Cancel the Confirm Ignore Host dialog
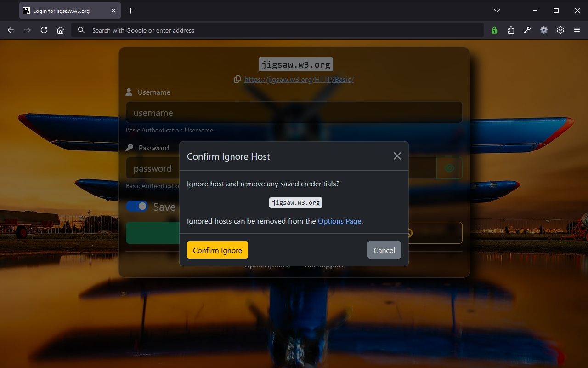This screenshot has width=588, height=368. point(384,250)
